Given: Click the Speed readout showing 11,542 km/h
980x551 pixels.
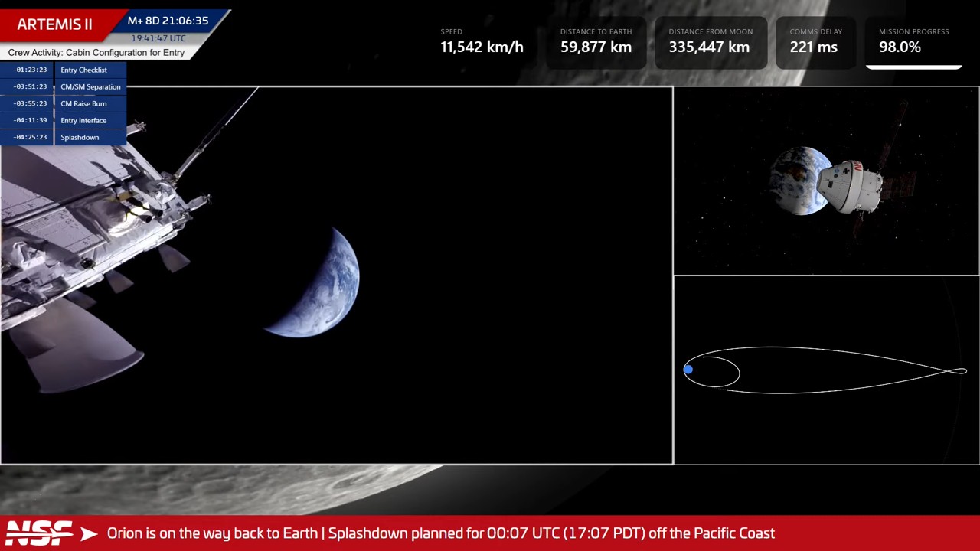Looking at the screenshot, I should [x=482, y=41].
